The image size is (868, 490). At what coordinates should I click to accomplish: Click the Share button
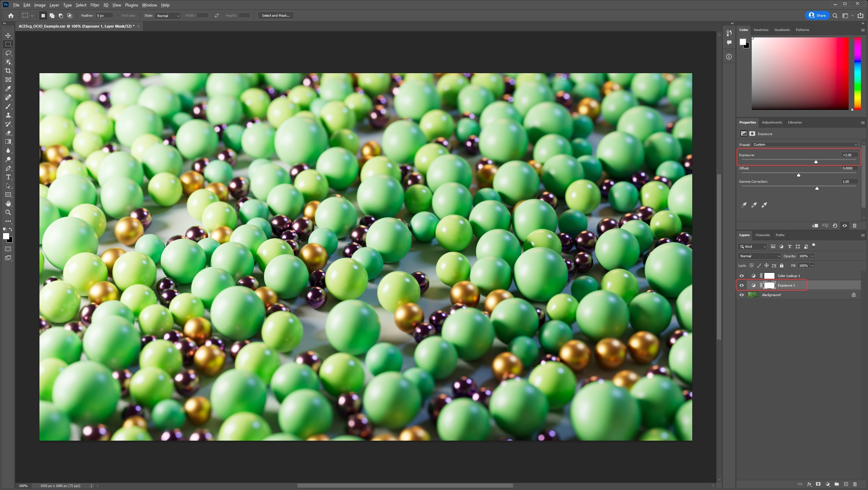point(817,16)
